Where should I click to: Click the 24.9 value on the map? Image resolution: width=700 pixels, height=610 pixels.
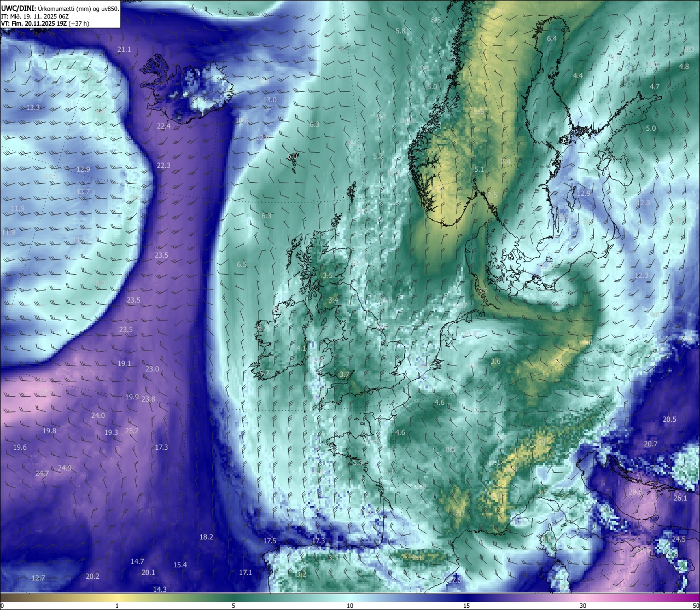65,468
